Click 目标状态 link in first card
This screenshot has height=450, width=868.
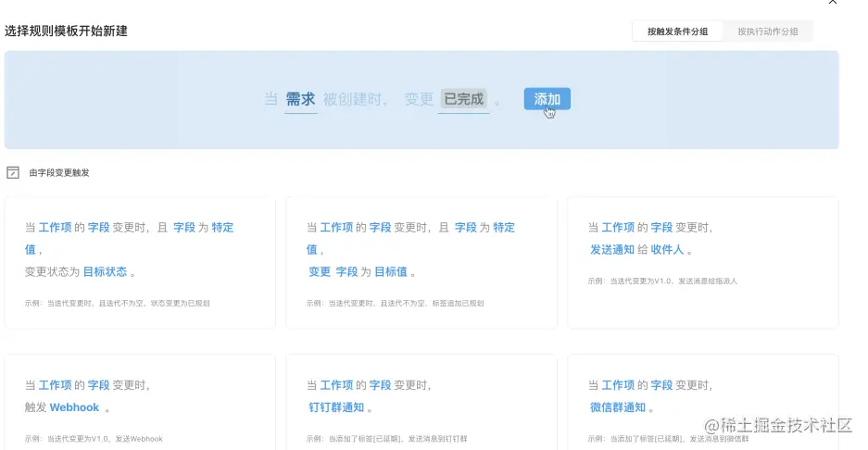tap(106, 272)
